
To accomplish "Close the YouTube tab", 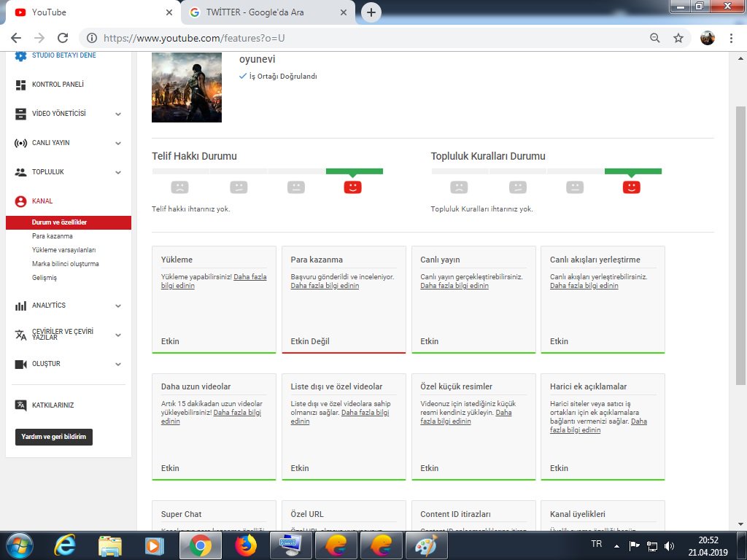I will click(x=169, y=12).
